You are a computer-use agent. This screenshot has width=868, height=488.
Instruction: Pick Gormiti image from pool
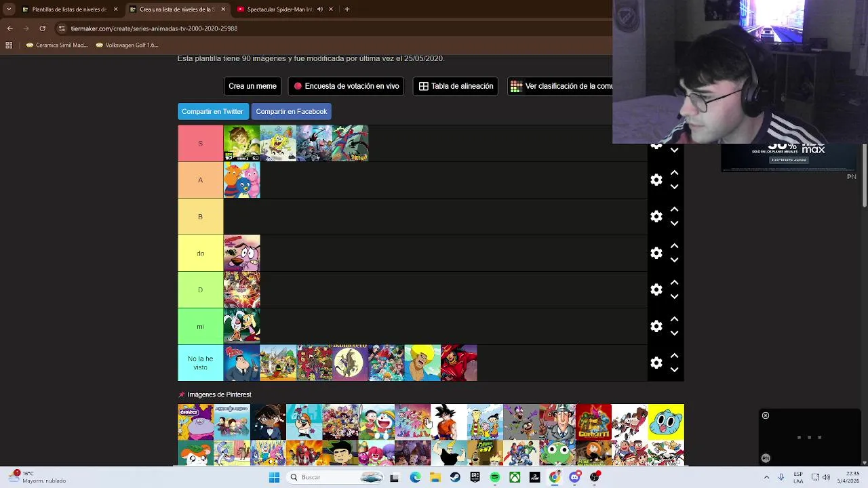point(593,422)
